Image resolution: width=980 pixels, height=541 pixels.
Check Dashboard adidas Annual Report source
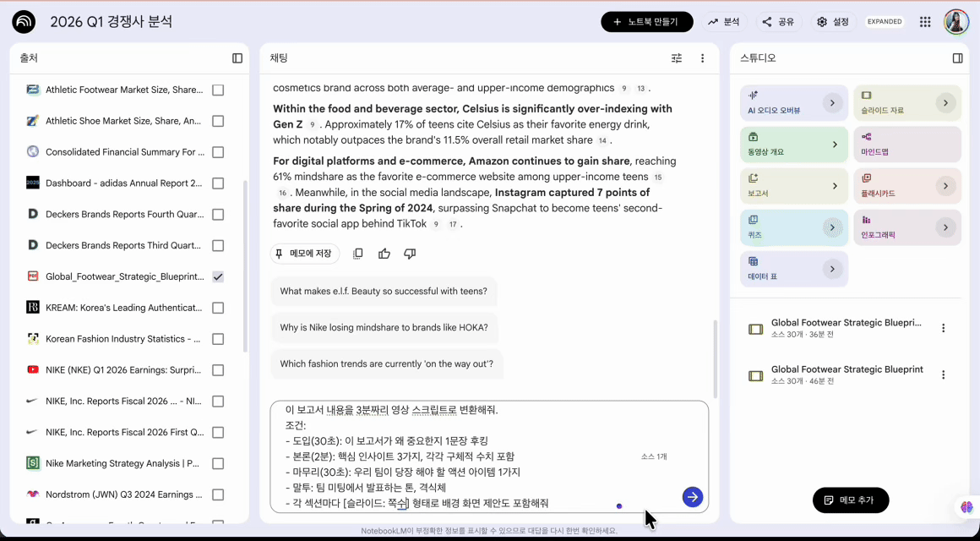click(218, 183)
